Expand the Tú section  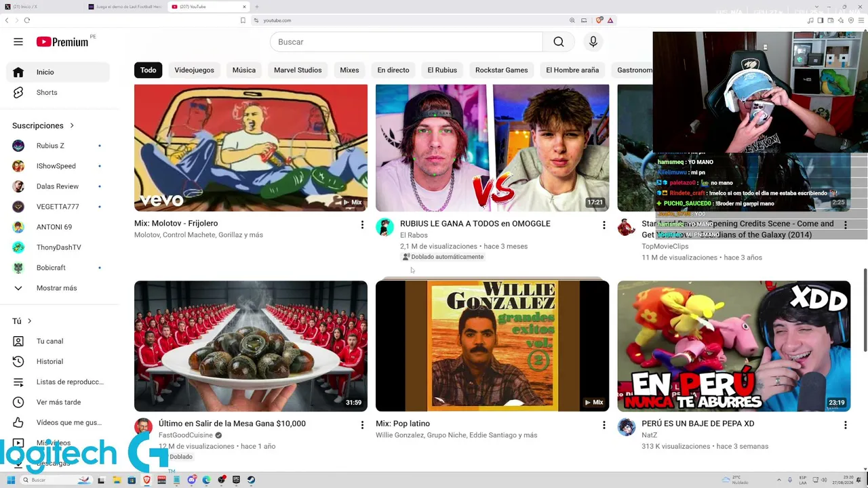point(22,321)
